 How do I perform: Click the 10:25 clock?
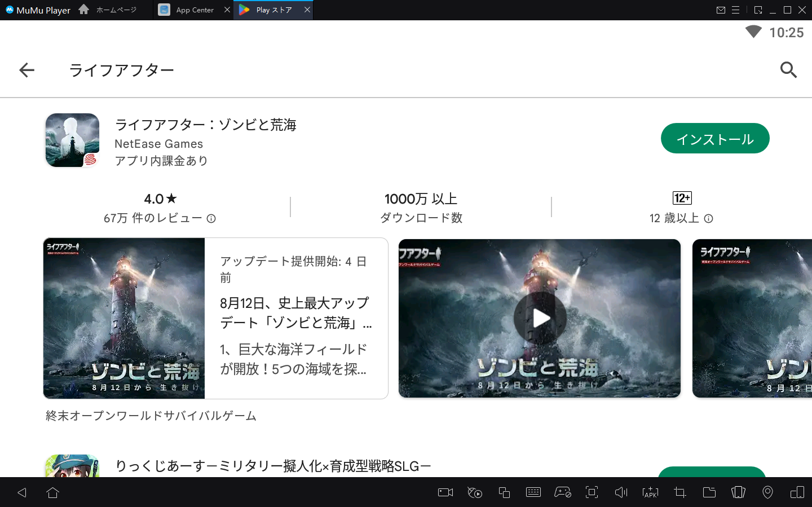point(787,33)
